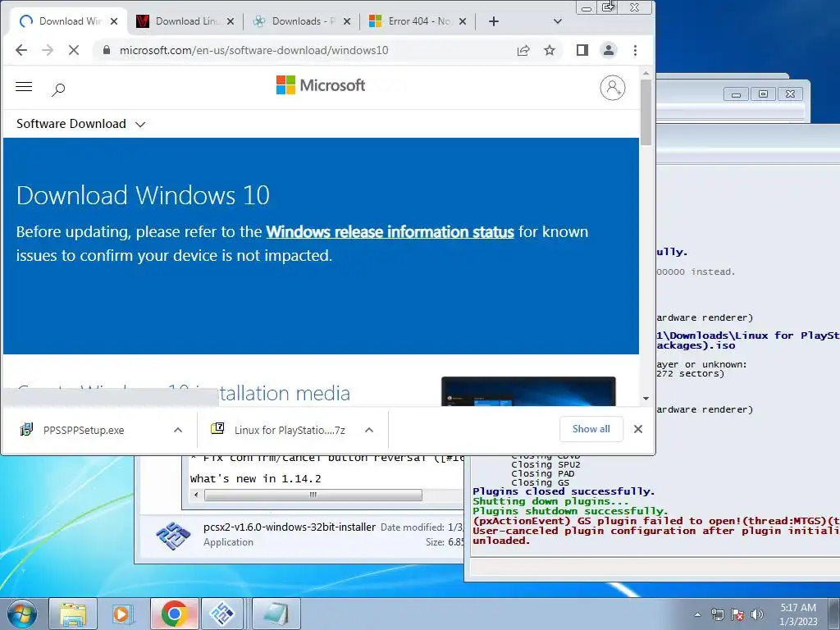Click the Windows Start orb
840x630 pixels.
(21, 614)
